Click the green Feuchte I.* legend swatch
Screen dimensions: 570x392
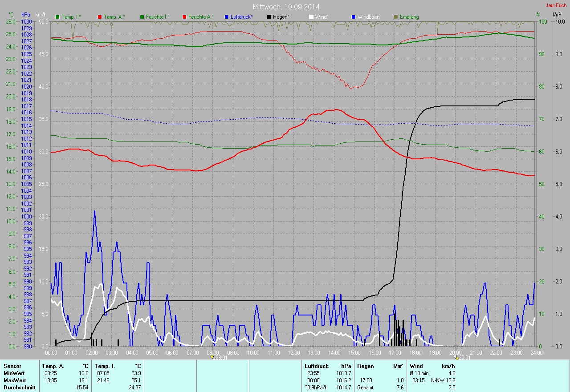point(142,17)
